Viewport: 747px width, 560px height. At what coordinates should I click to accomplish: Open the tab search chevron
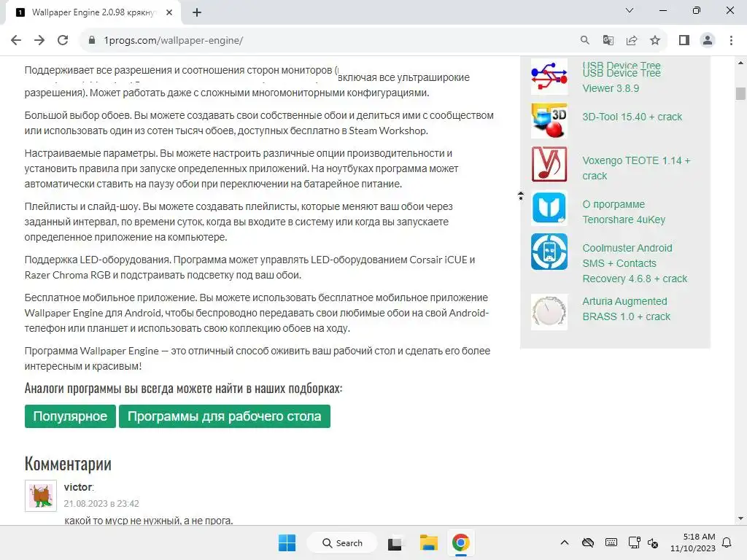point(630,10)
